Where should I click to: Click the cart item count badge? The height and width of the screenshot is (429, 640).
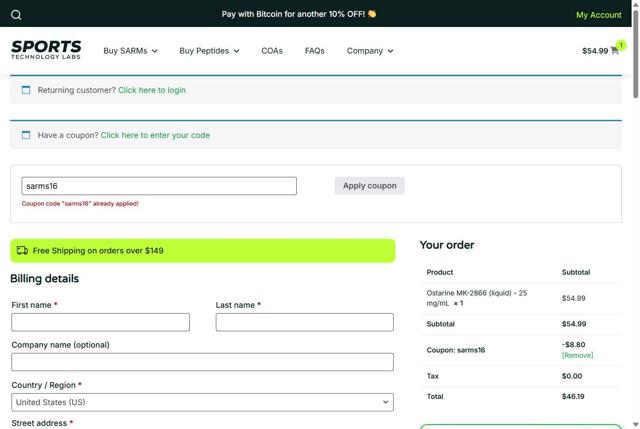click(x=621, y=45)
